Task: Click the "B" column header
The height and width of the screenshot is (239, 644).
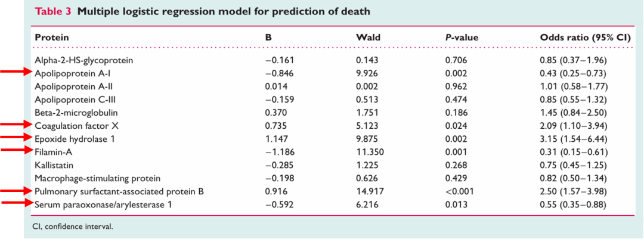Action: pyautogui.click(x=268, y=38)
